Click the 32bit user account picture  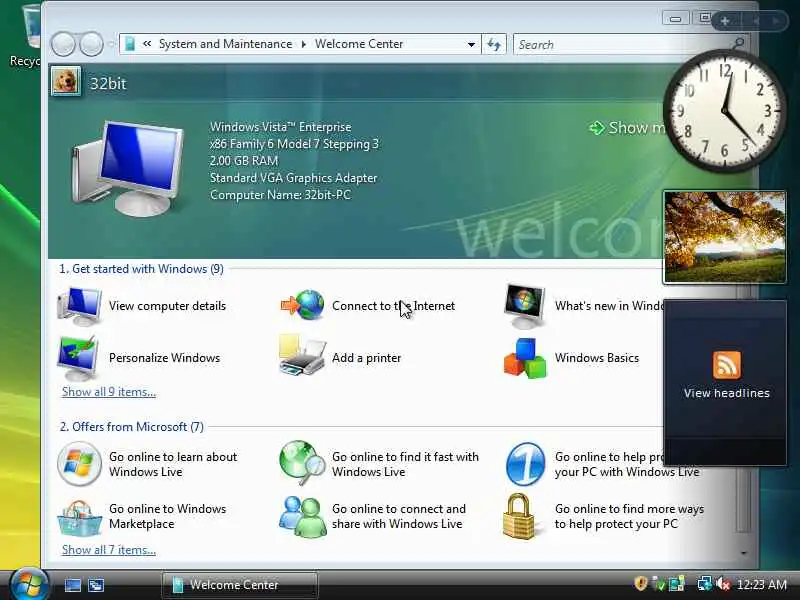(x=66, y=82)
